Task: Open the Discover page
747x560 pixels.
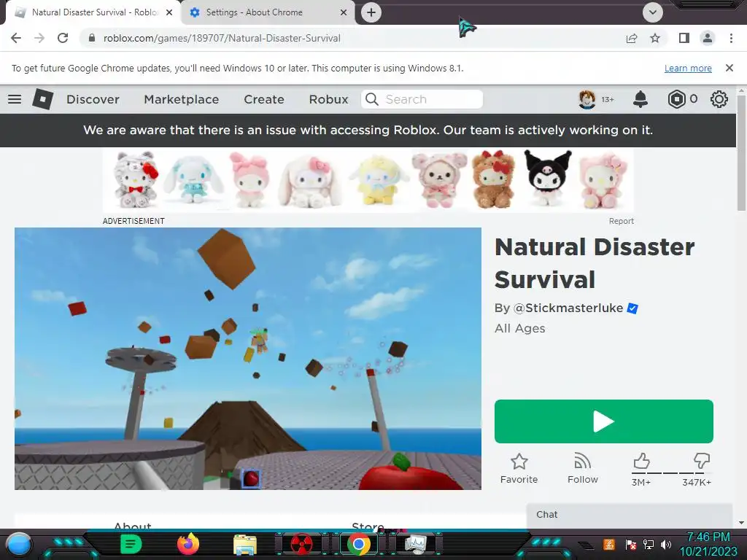Action: click(93, 99)
